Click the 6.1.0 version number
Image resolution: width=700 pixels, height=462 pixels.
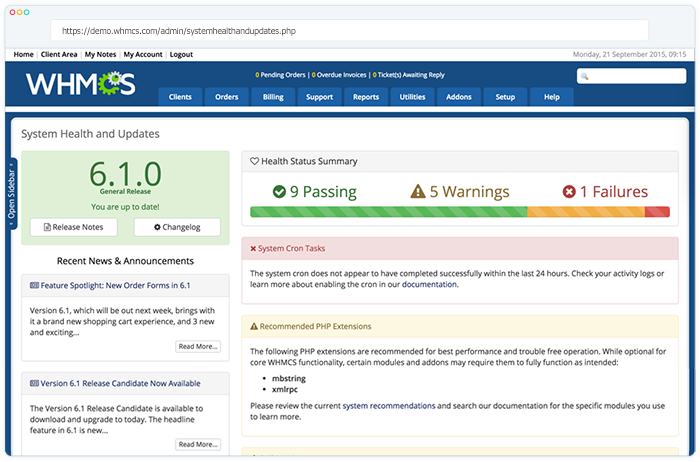coord(125,174)
